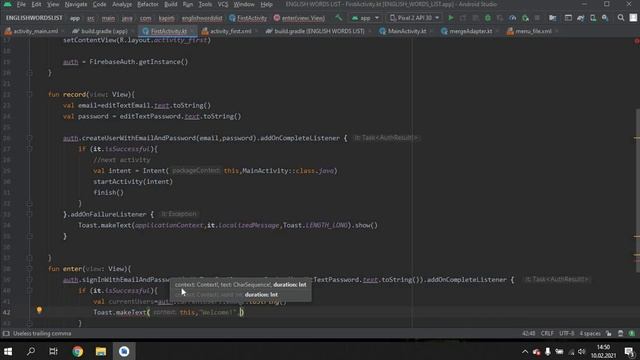640x360 pixels.
Task: Click the user account icon at toolbar end
Action: tap(633, 18)
